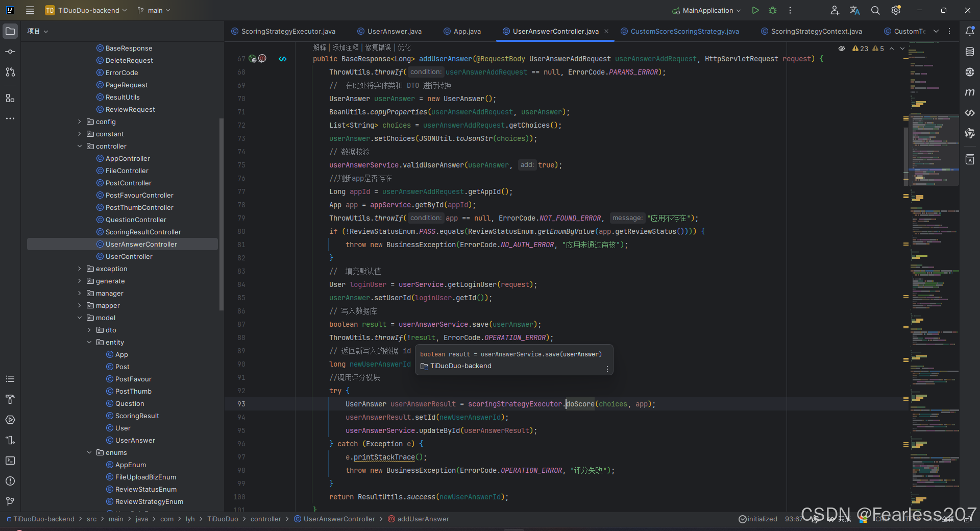Expand the exception folder
The width and height of the screenshot is (980, 531).
80,269
